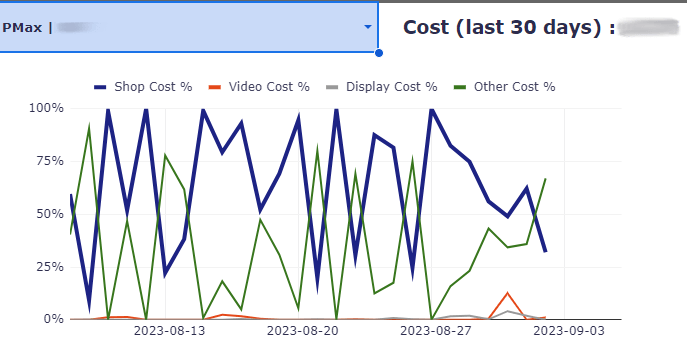Toggle Shop Cost % legend entry

(143, 87)
